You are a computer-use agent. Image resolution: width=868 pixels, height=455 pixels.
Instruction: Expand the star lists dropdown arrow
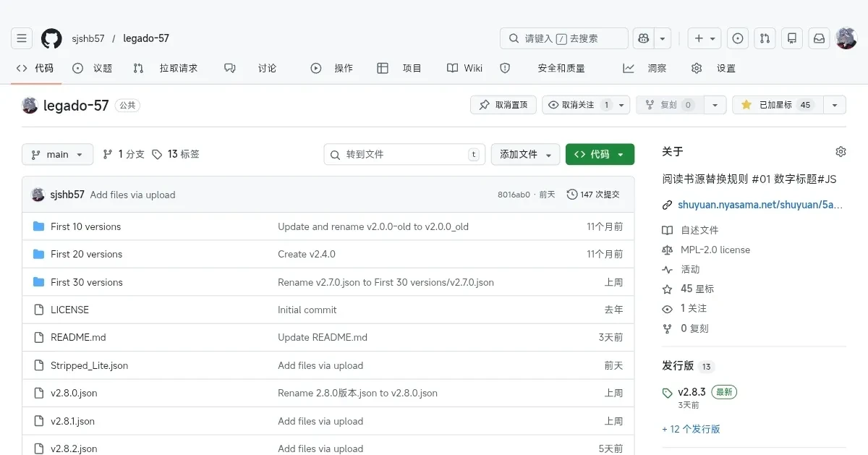click(835, 105)
